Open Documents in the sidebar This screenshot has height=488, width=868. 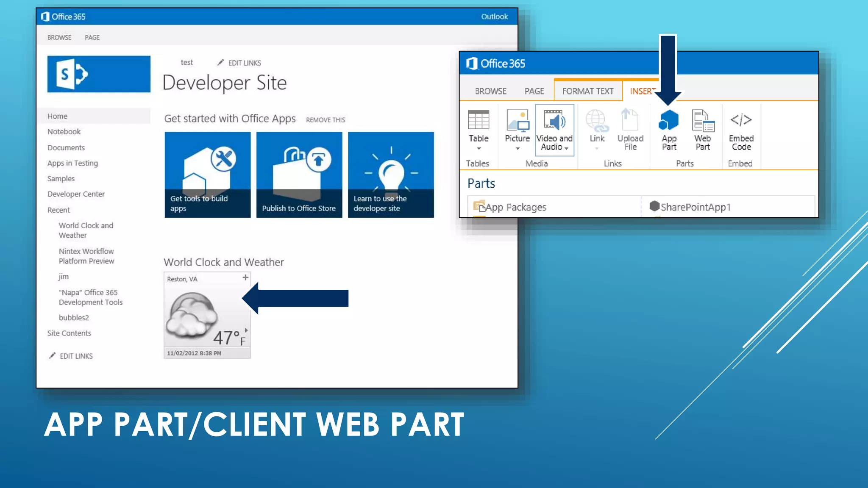coord(66,147)
